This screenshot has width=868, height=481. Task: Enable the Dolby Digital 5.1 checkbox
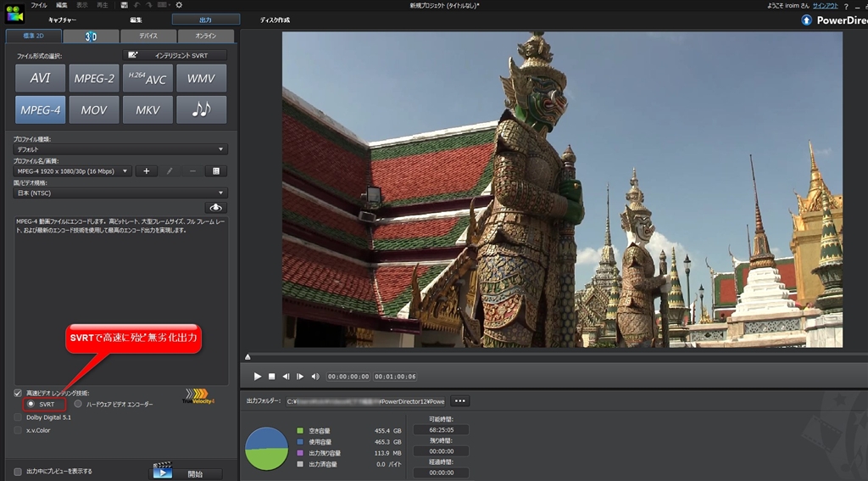tap(19, 417)
